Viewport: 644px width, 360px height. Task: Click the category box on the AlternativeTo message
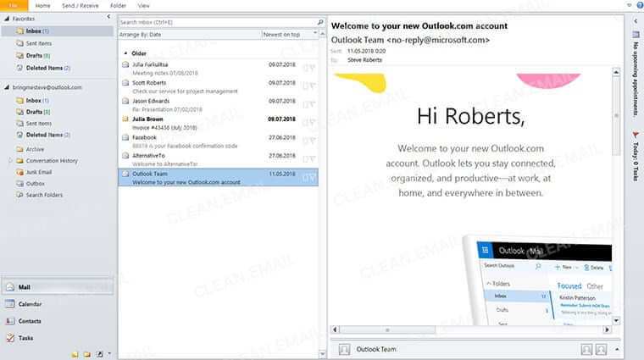point(306,159)
